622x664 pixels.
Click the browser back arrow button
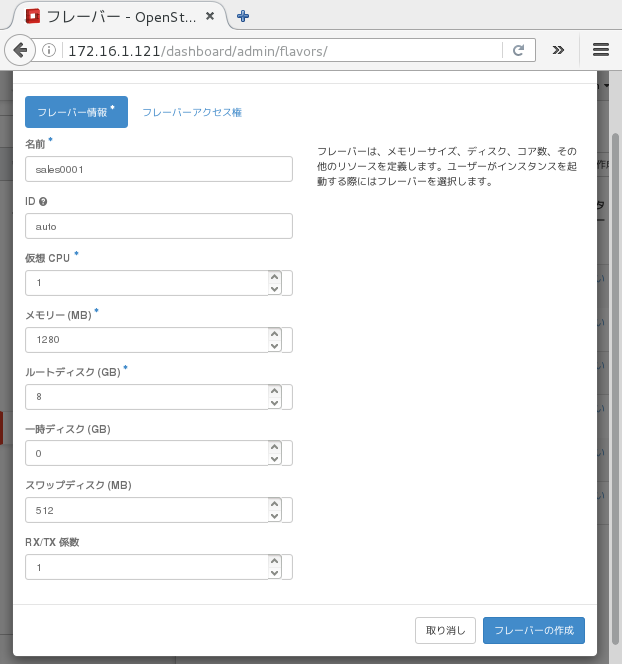tap(20, 50)
